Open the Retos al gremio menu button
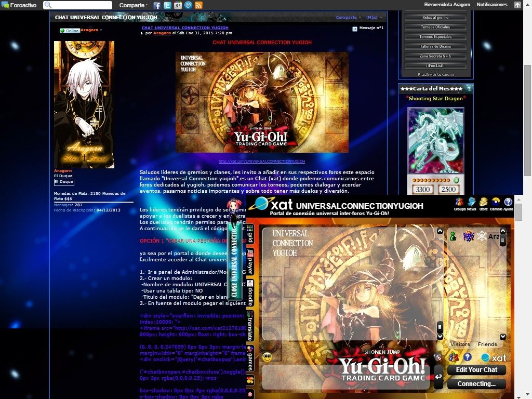The image size is (532, 399). point(435,17)
